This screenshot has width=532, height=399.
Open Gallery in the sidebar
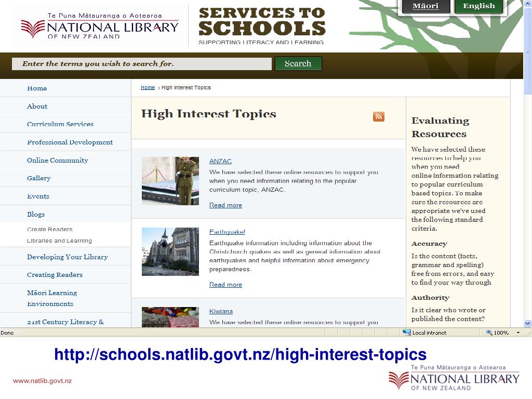click(38, 178)
